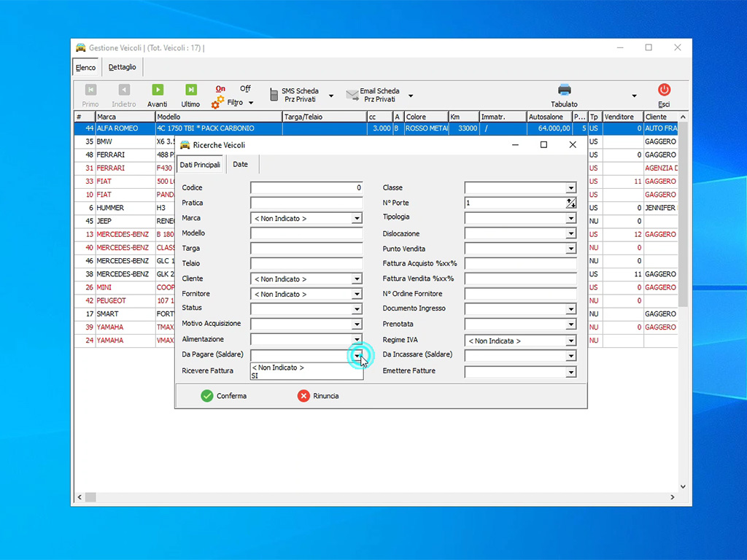Select '< Non Indicato >' in open list

coord(306,367)
